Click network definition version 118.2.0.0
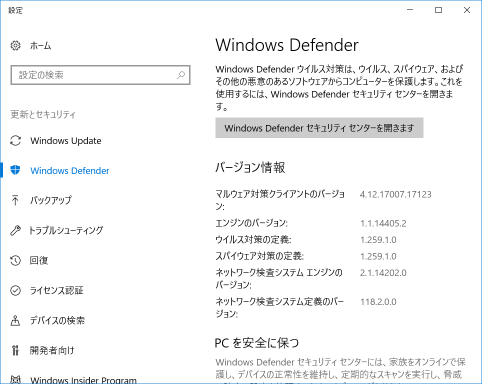 point(378,302)
